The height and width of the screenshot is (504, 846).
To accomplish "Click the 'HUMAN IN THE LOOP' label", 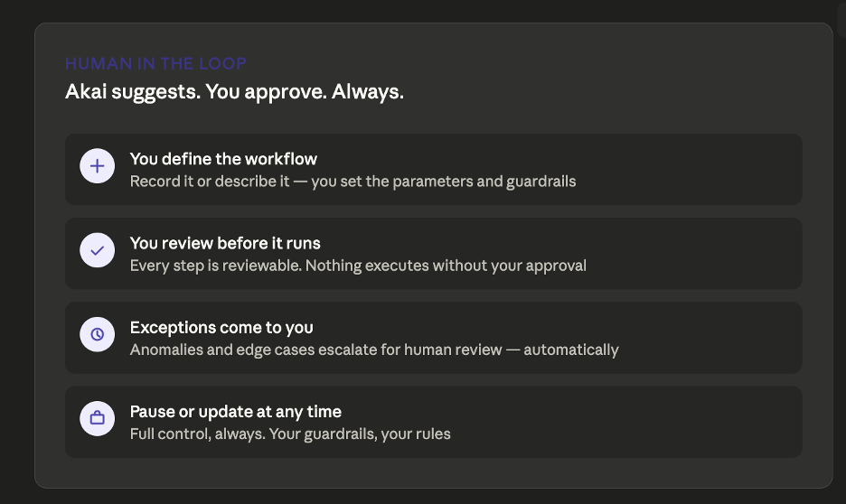I will click(155, 63).
